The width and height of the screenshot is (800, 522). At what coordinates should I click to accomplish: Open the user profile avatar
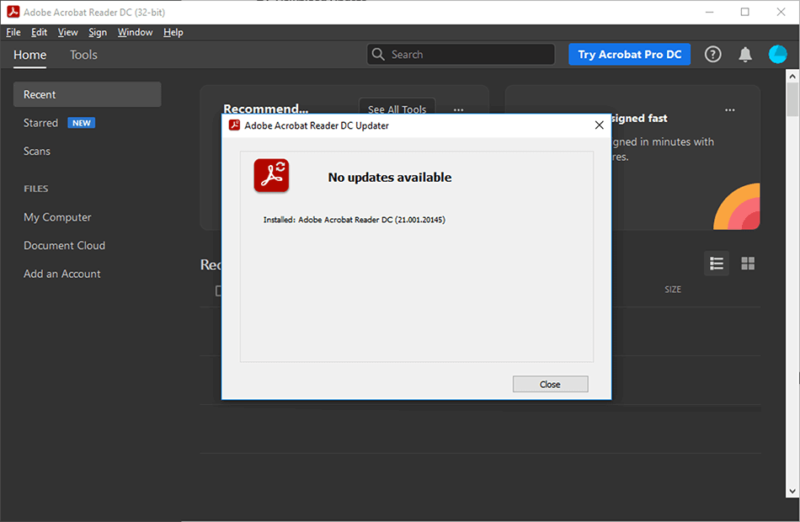coord(778,54)
